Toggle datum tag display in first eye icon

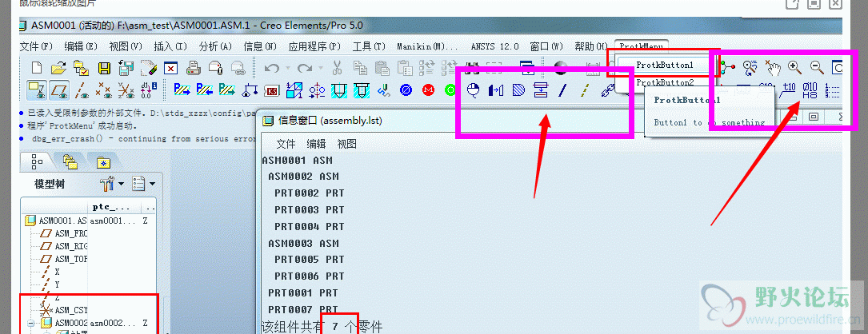pos(37,89)
